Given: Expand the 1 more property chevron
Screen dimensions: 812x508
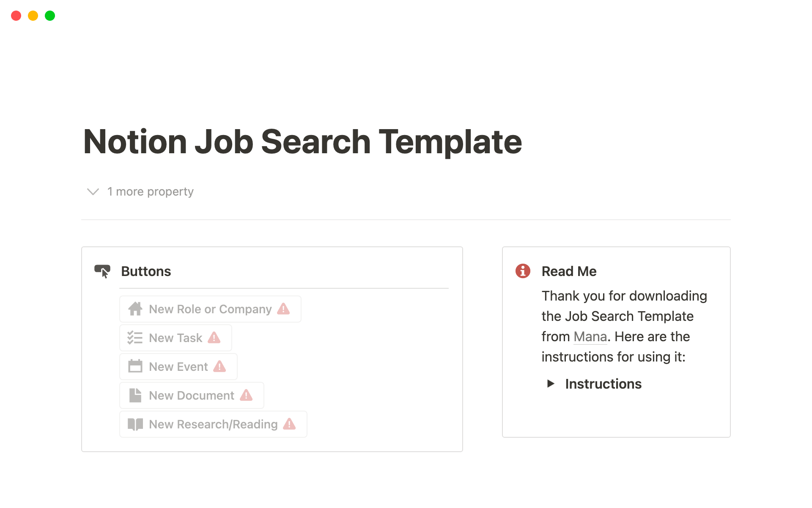Looking at the screenshot, I should [x=93, y=192].
